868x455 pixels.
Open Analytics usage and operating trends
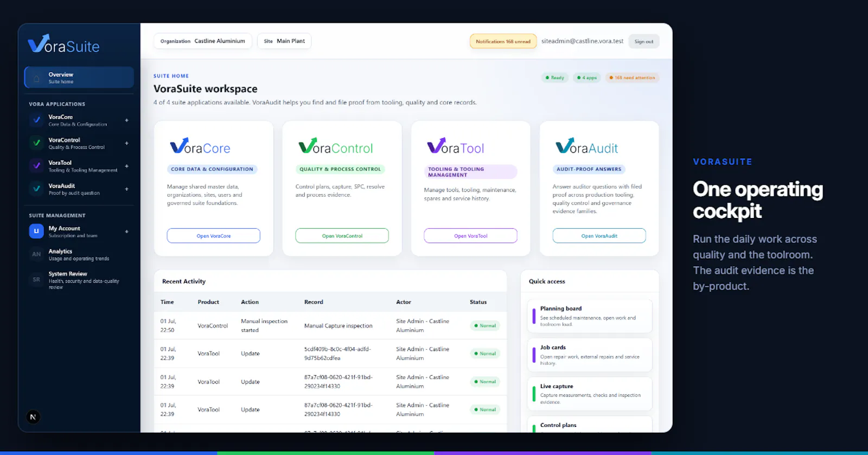pos(79,254)
